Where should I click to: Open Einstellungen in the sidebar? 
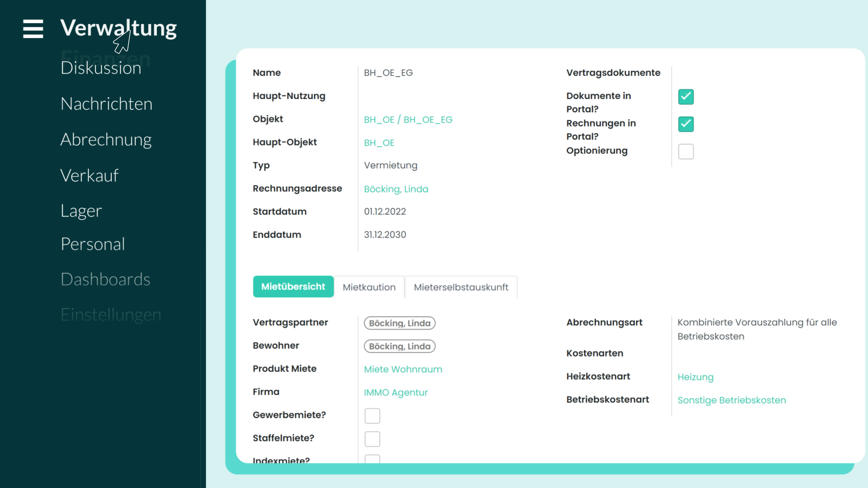pyautogui.click(x=111, y=314)
